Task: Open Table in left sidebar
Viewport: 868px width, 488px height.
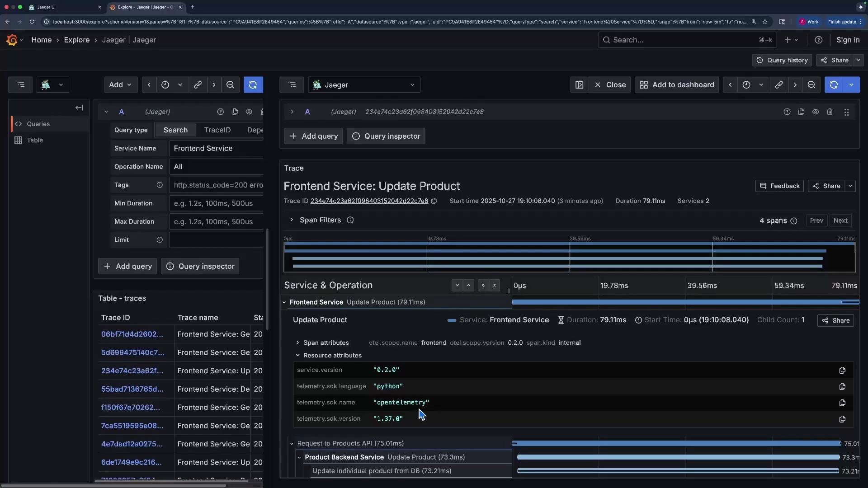Action: (x=50, y=140)
